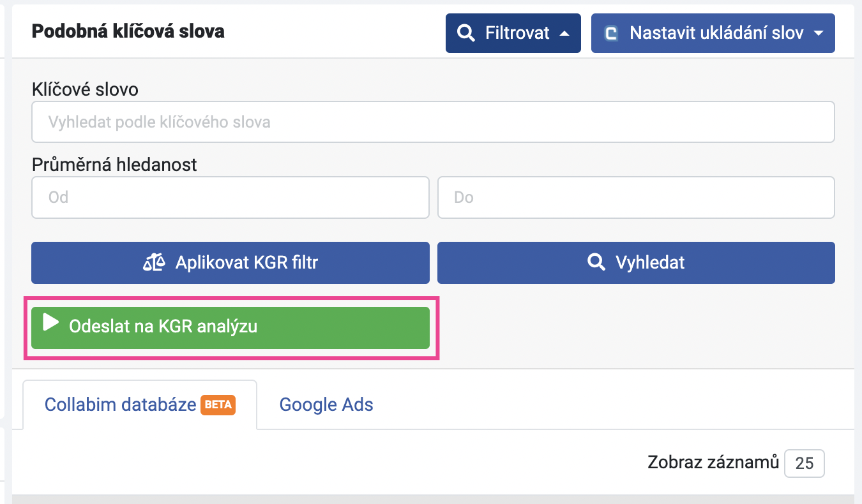Image resolution: width=862 pixels, height=504 pixels.
Task: Click the Průměrná hledanost label
Action: point(114,165)
